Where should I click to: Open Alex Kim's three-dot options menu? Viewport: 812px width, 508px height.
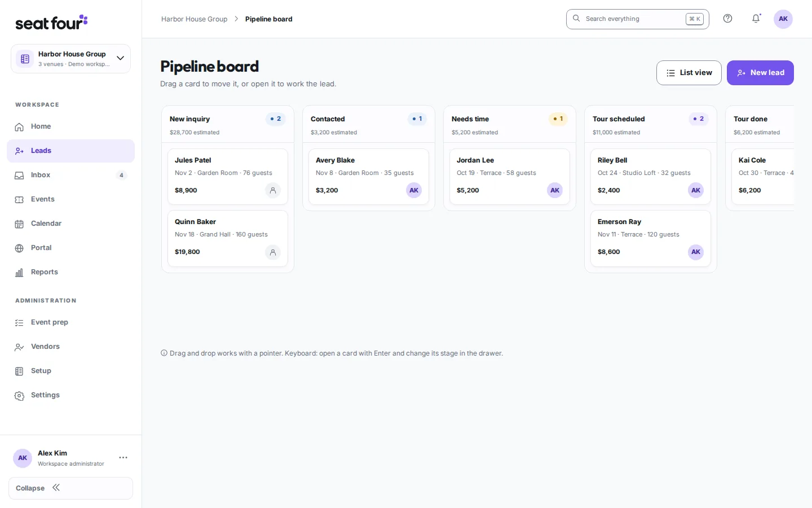click(x=123, y=458)
